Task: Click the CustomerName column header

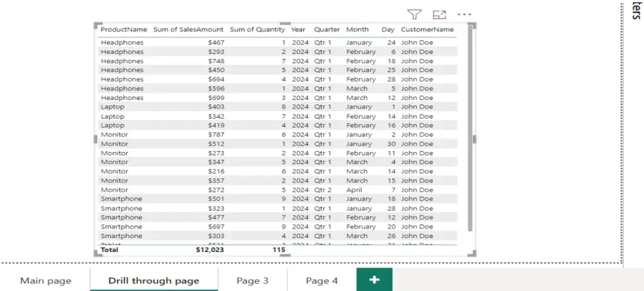Action: [427, 30]
